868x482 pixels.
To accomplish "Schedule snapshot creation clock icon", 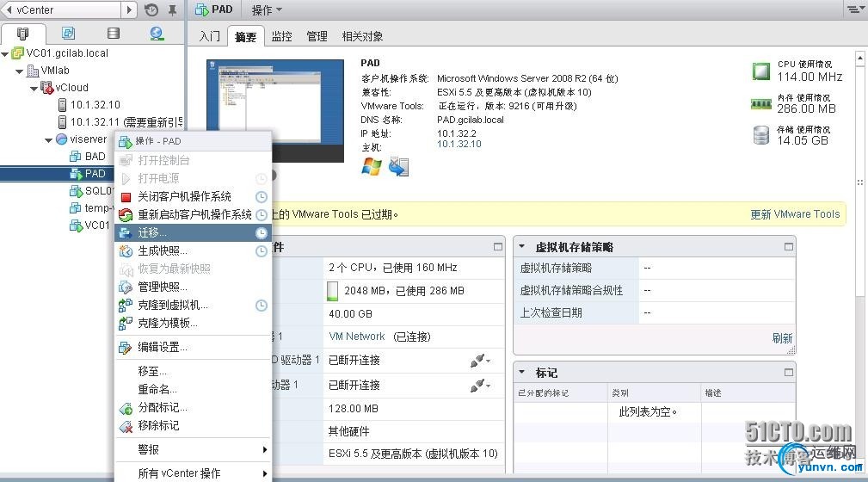I will [x=262, y=251].
